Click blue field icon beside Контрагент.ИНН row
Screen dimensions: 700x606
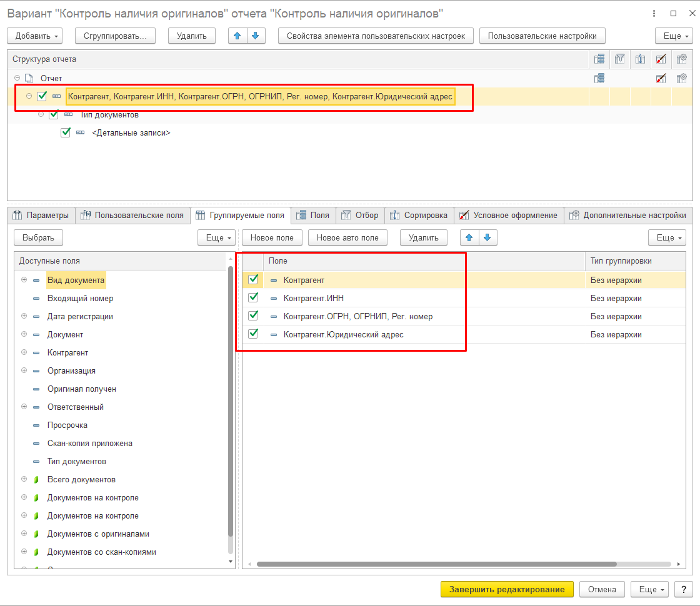click(x=274, y=299)
